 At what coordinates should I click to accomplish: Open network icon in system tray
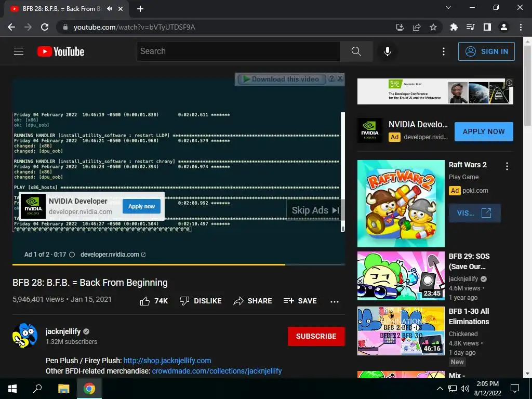[x=453, y=389]
